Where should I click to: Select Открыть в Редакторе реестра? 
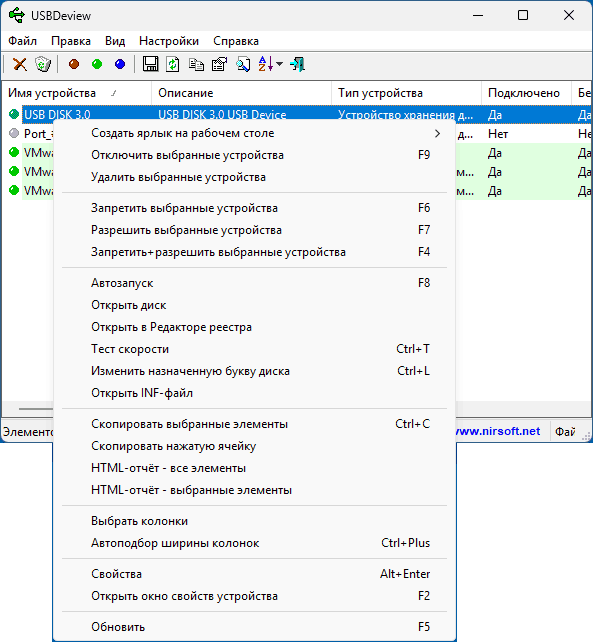[254, 327]
